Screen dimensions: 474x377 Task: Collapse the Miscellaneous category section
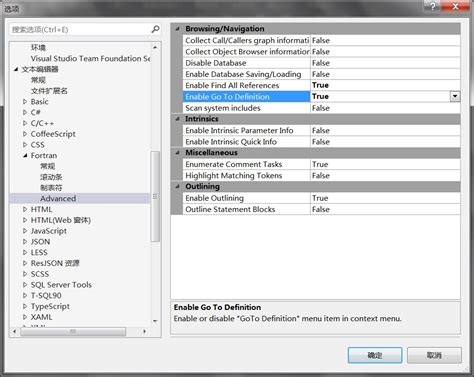click(x=177, y=153)
